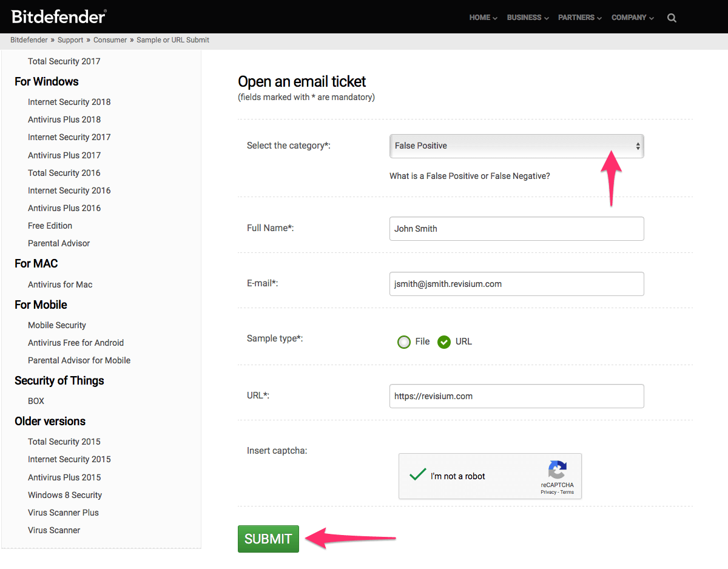Open Mobile Security sidebar link
728x569 pixels.
(57, 325)
